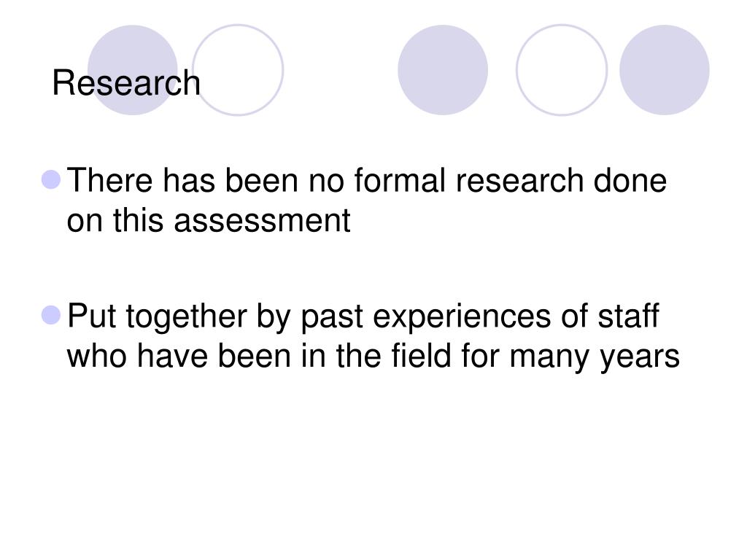Select the word "staff" in the second bullet
The height and width of the screenshot is (560, 747).
click(628, 315)
